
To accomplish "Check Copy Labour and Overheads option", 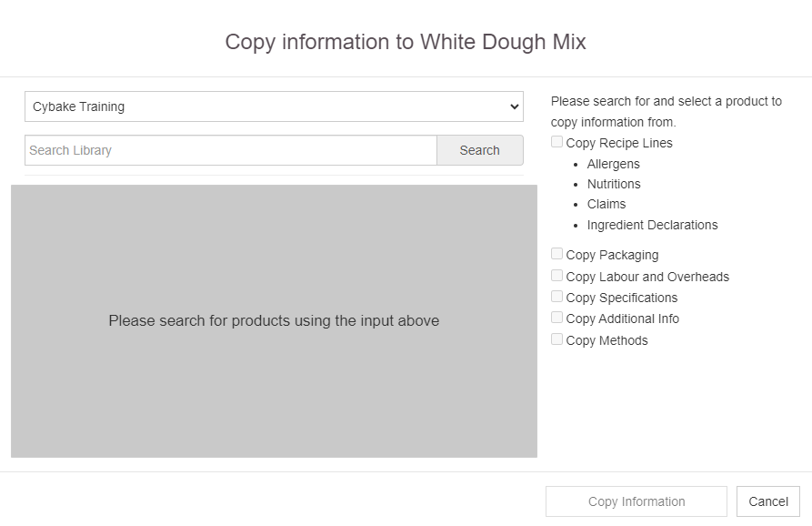I will (556, 275).
